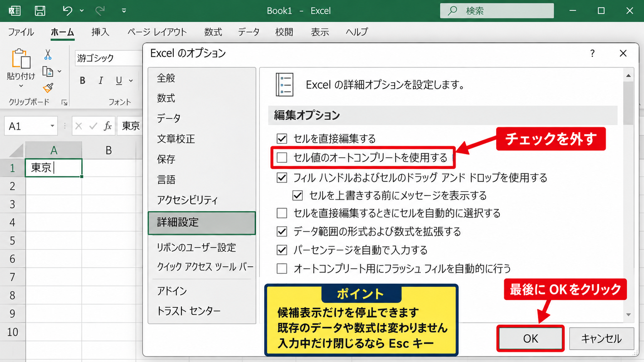Switch to the 数式 ribbon tab

pyautogui.click(x=213, y=32)
